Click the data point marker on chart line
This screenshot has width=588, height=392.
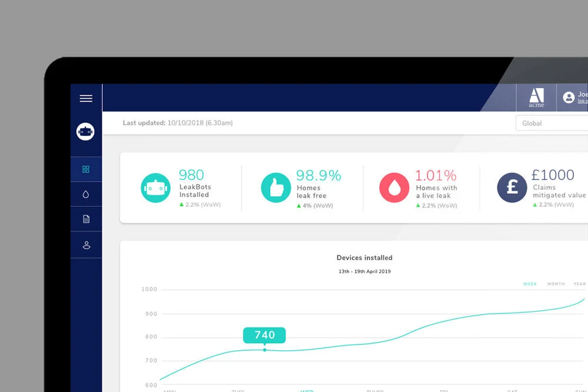265,350
